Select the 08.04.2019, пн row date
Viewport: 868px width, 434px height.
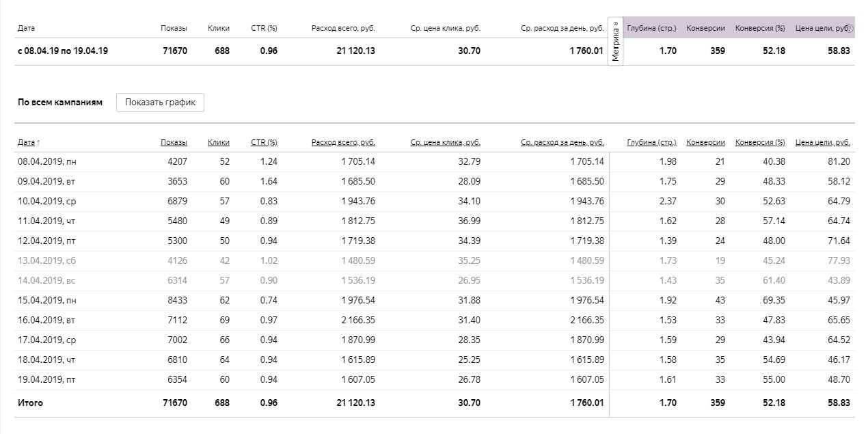[46, 161]
